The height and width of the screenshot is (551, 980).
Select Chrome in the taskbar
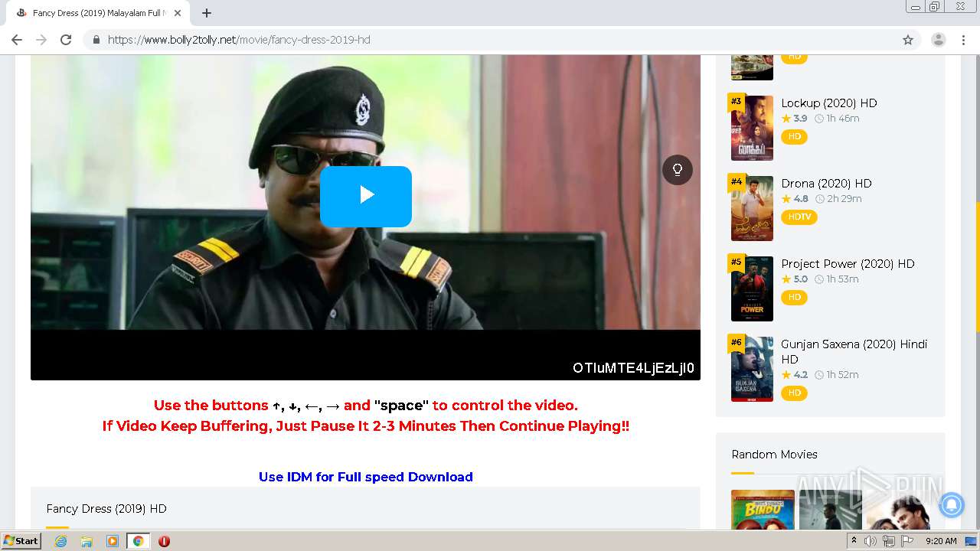point(138,541)
